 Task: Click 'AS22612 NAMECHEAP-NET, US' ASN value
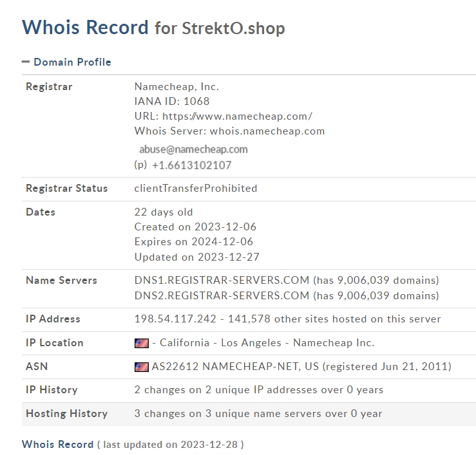[x=235, y=366]
